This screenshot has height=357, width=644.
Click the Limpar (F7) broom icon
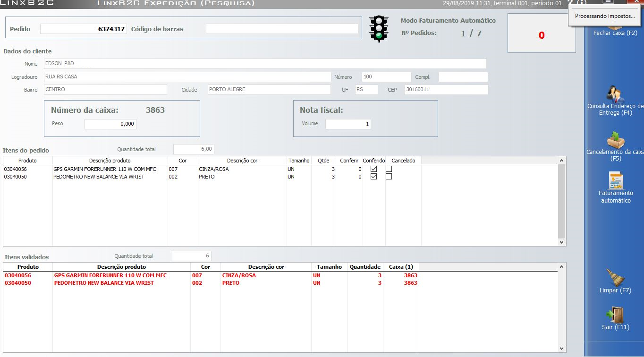615,277
